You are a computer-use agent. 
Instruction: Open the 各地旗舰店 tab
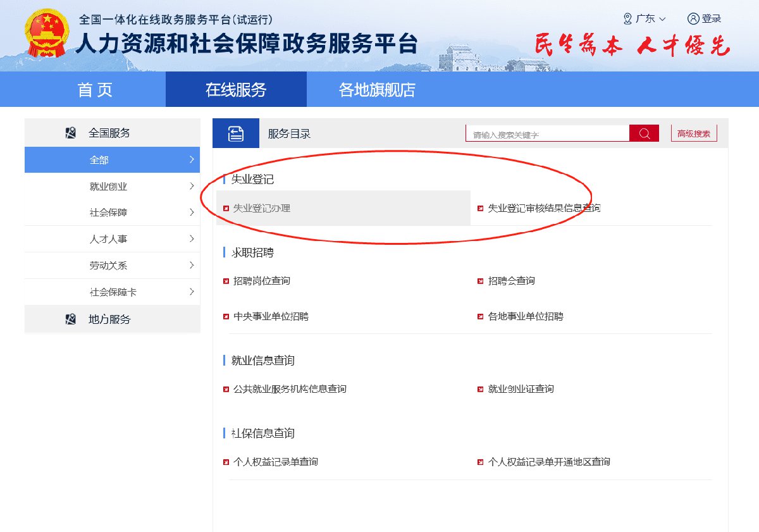377,90
